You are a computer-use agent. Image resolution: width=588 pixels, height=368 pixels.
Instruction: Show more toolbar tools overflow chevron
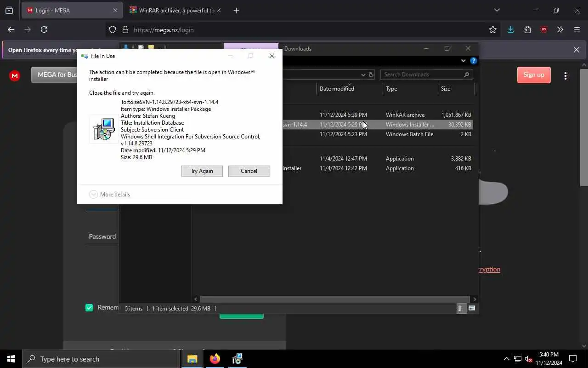560,29
